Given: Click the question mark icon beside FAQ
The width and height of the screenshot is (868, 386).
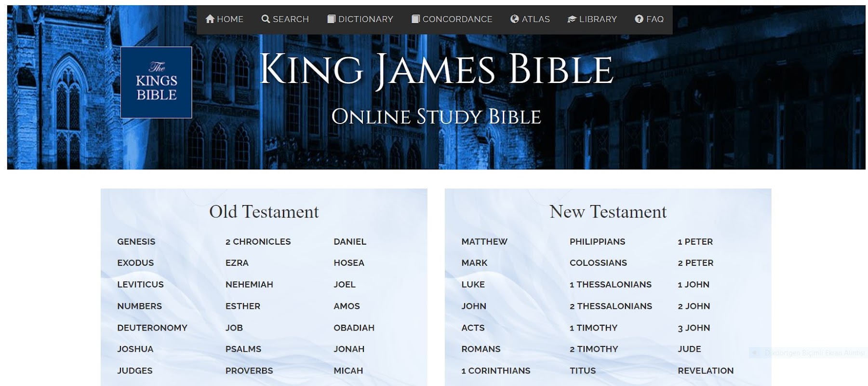Looking at the screenshot, I should click(x=639, y=19).
